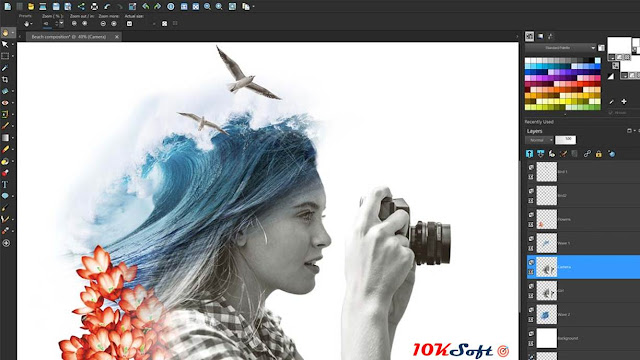Select the Crop tool
The height and width of the screenshot is (360, 640).
coord(5,79)
